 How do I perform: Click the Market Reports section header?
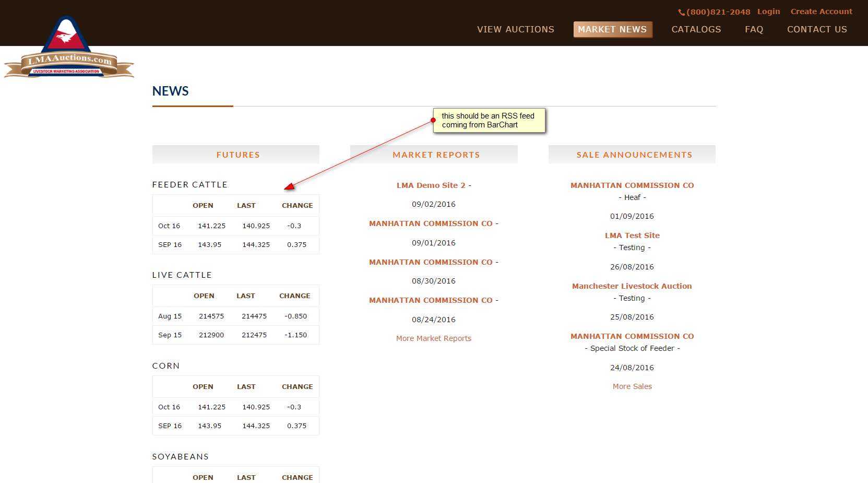[436, 155]
